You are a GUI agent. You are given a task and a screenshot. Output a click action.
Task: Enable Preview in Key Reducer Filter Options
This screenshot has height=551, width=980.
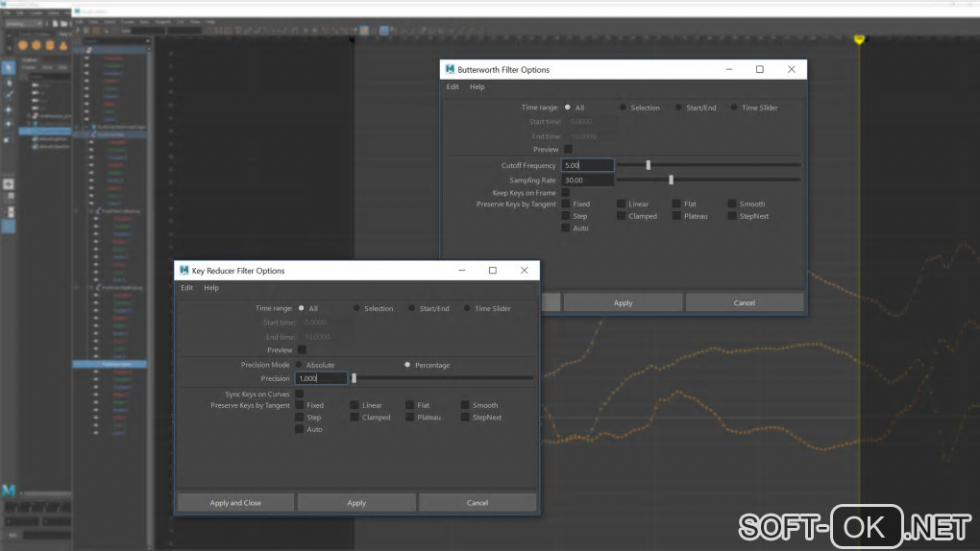(x=302, y=349)
